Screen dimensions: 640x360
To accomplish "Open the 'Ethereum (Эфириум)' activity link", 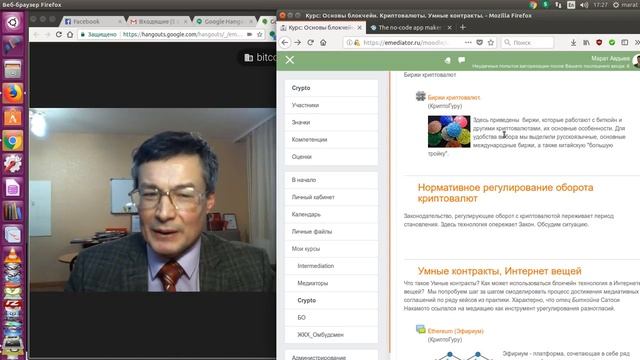I will pyautogui.click(x=456, y=331).
